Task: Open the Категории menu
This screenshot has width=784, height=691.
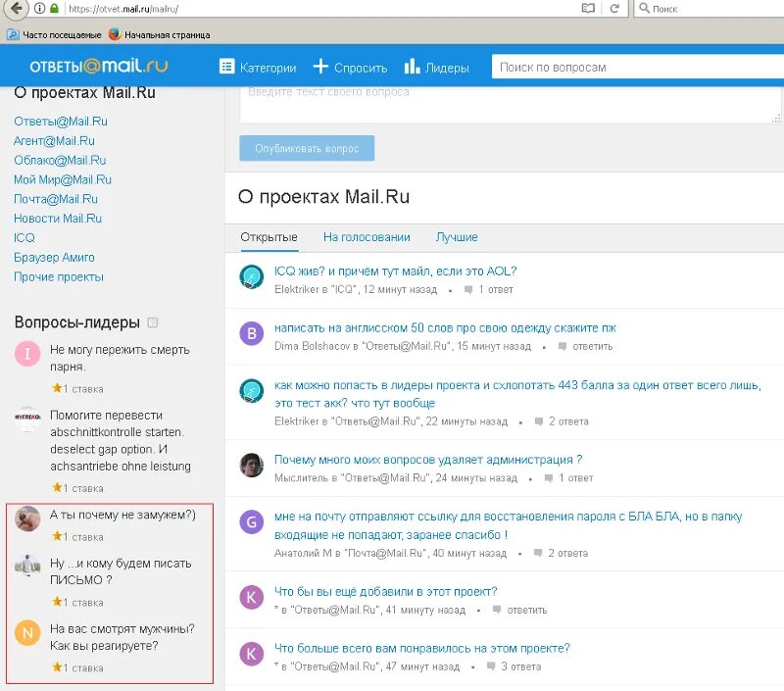Action: tap(258, 67)
